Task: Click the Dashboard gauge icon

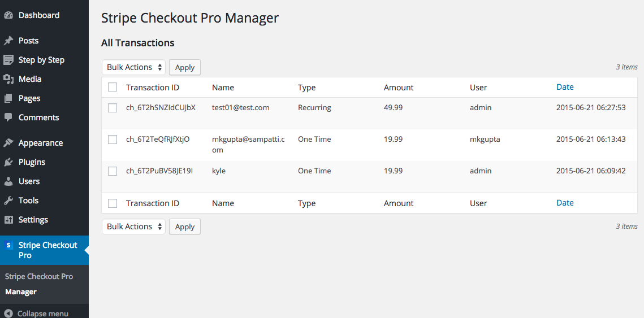Action: tap(8, 15)
